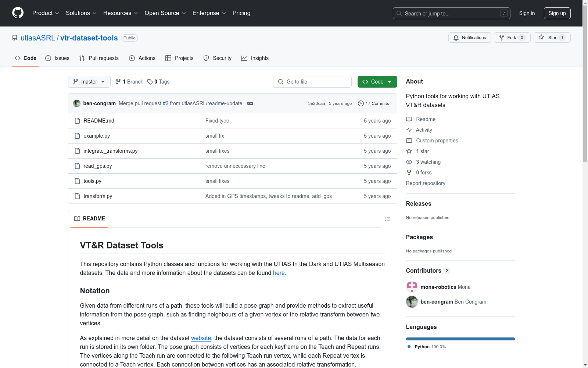Viewport: 588px width, 368px height.
Task: Click the Activity pulse icon
Action: [409, 130]
